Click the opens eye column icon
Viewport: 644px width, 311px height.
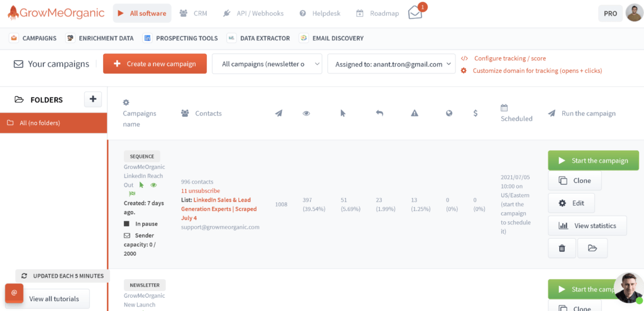[306, 113]
